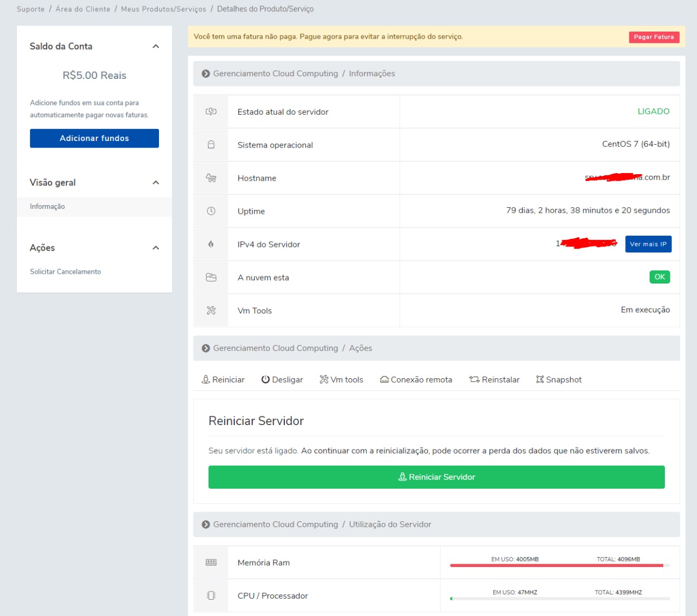The image size is (697, 616).
Task: Open the Reiniciar tab
Action: point(223,380)
